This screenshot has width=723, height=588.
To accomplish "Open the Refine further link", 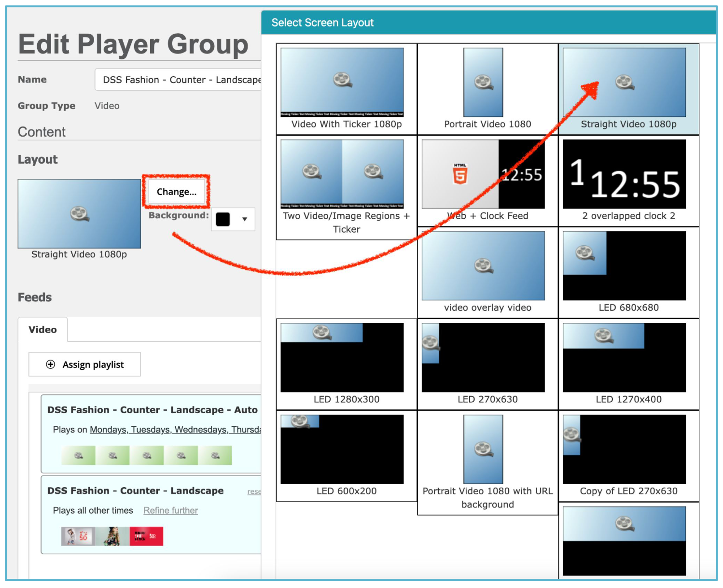I will (170, 510).
